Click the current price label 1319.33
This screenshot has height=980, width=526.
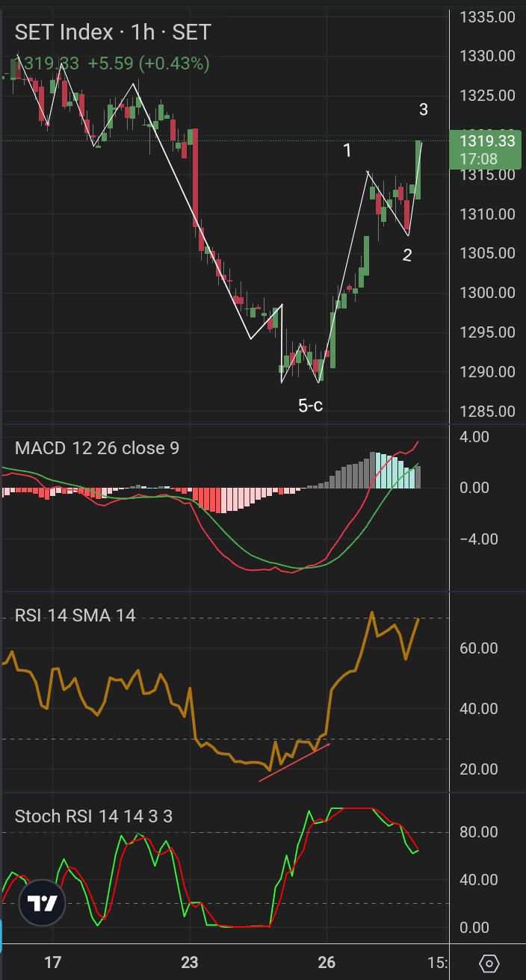pyautogui.click(x=486, y=141)
